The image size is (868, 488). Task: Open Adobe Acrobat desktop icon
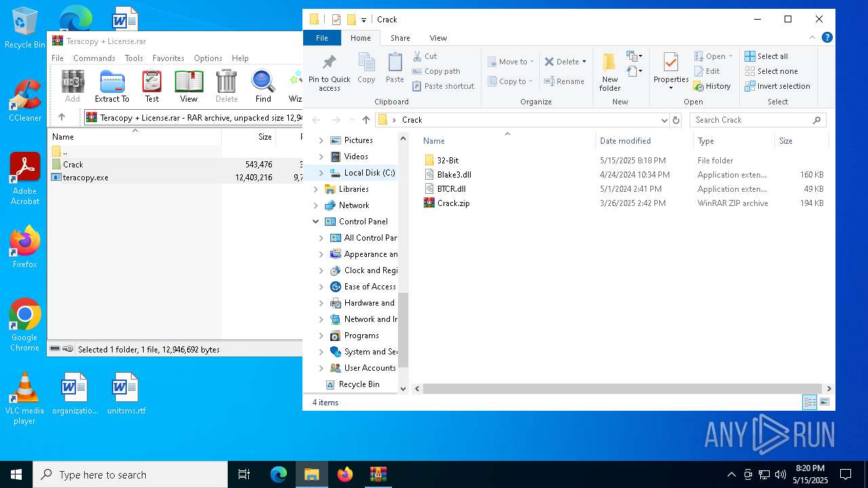click(x=25, y=179)
